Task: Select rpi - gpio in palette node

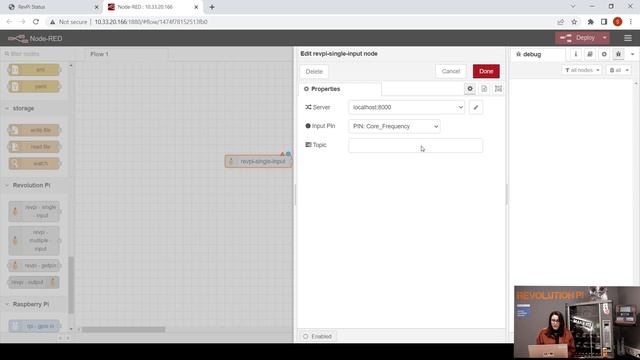Action: click(x=34, y=326)
